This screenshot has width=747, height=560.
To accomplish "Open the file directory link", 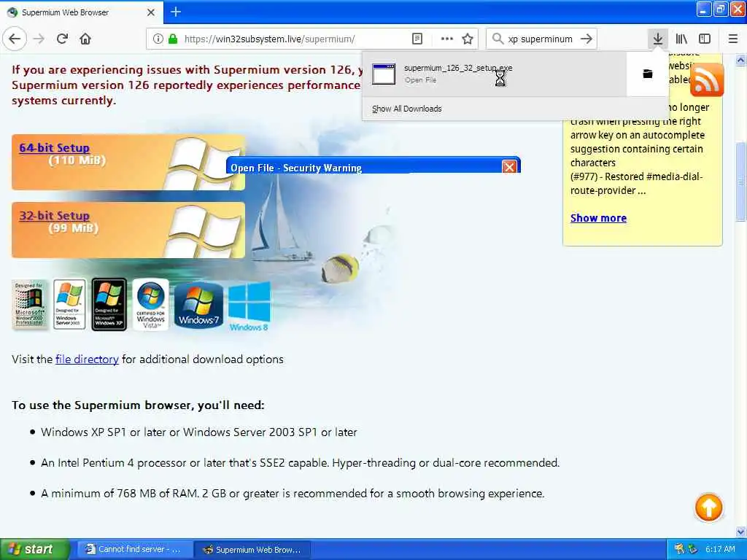I will (87, 359).
